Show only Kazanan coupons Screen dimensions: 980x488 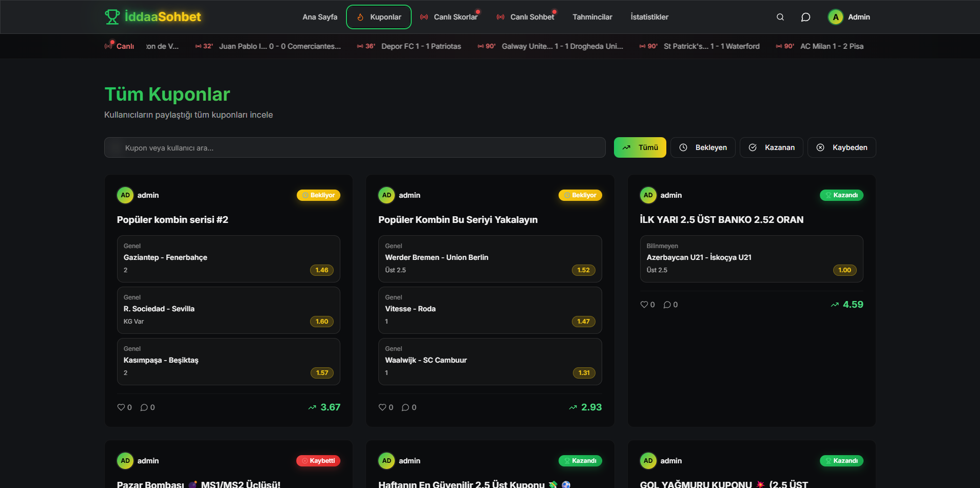[771, 147]
